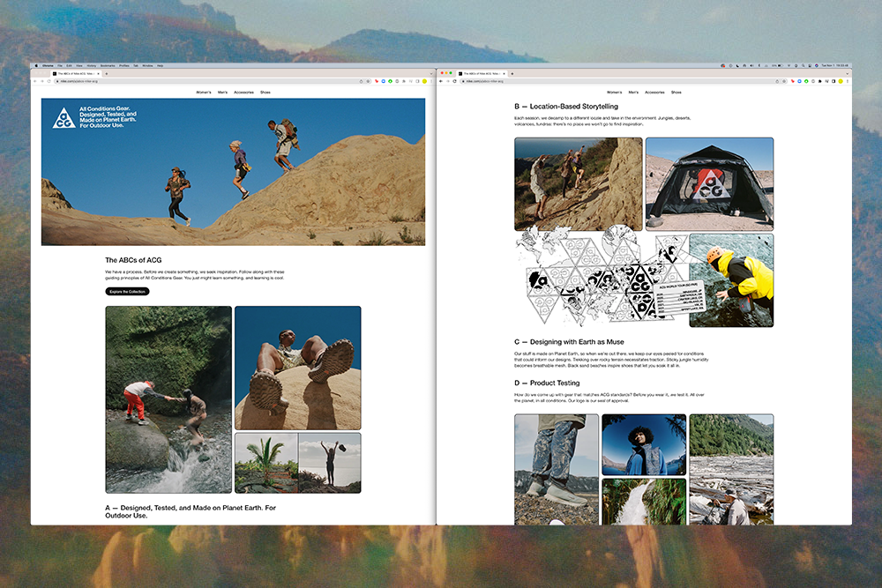Viewport: 882px width, 588px height.
Task: Open the Chrome three-dot menu in the left window
Action: point(430,81)
